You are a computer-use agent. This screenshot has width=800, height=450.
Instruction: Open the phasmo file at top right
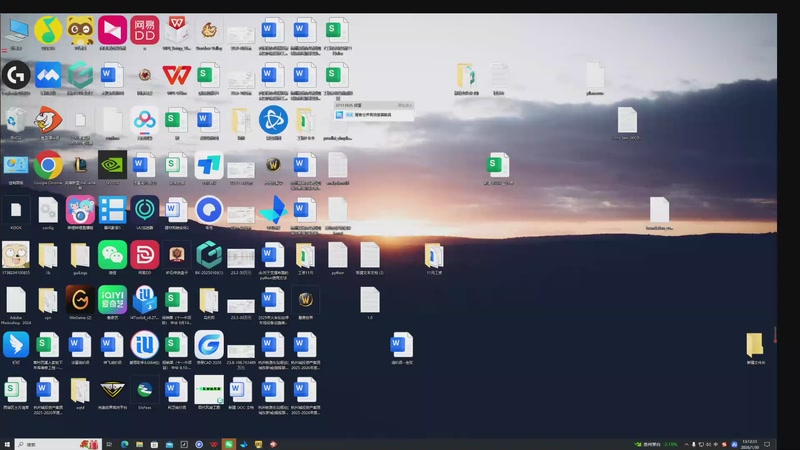(595, 78)
